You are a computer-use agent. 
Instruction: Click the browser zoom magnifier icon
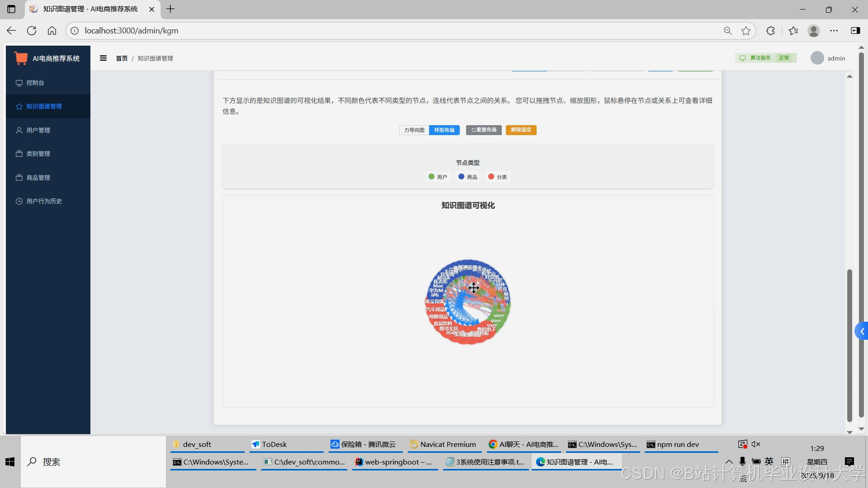[727, 31]
